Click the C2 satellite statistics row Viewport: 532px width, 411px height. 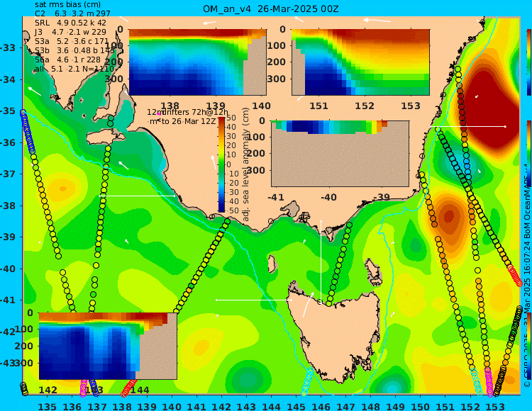click(72, 13)
